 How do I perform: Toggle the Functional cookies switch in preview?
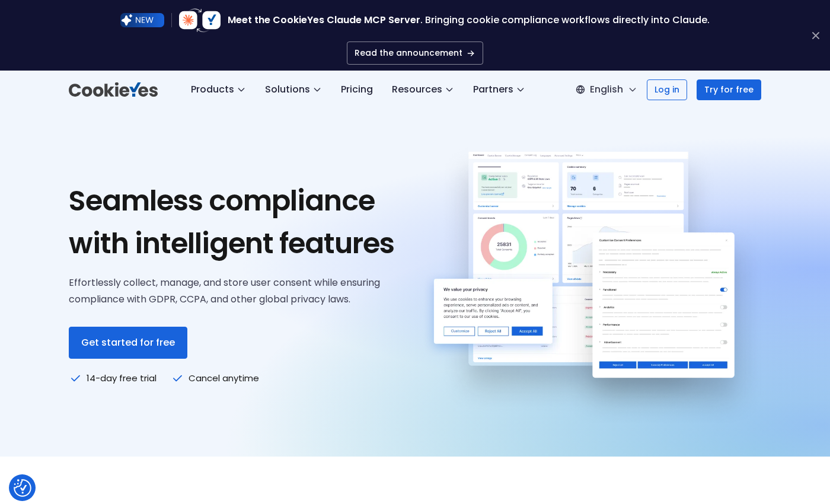point(724,289)
